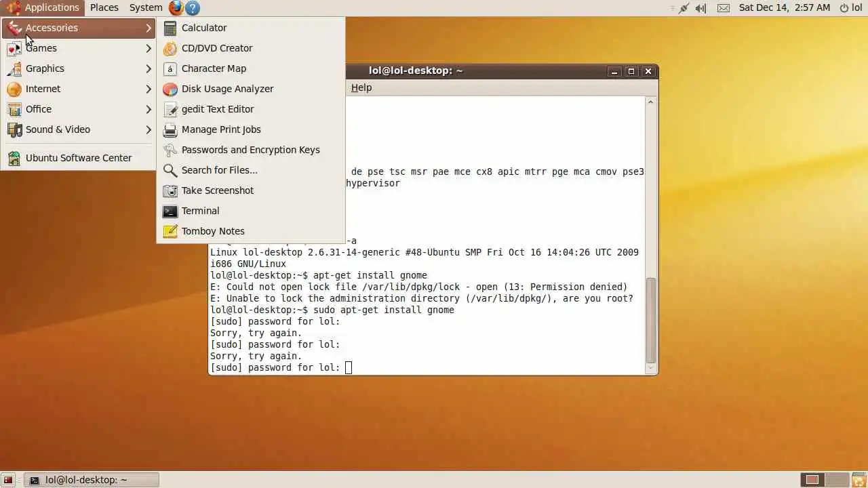Click the 'i686 GNU/Linux' line
This screenshot has height=488, width=868.
click(248, 264)
